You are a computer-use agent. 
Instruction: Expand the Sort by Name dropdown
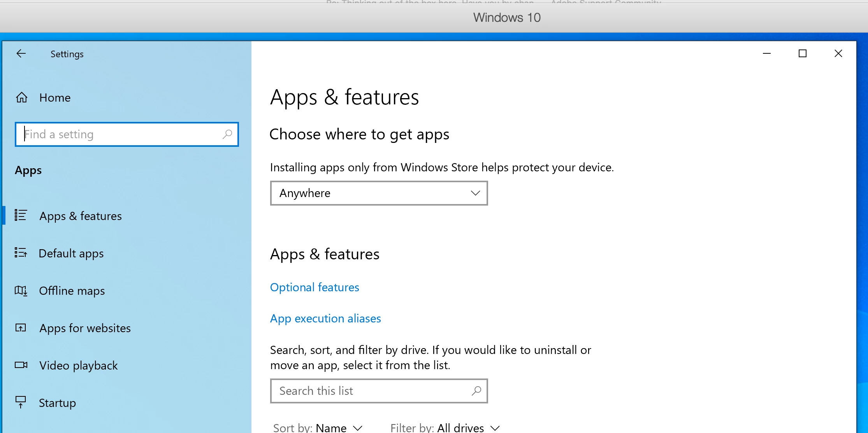(339, 428)
